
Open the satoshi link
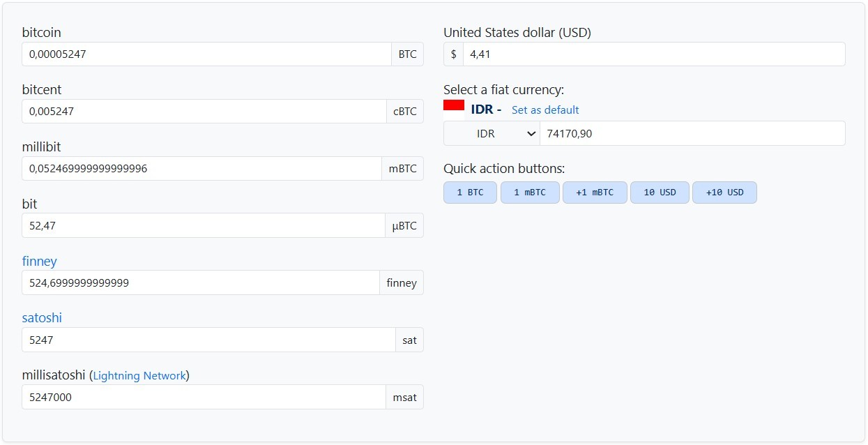42,318
